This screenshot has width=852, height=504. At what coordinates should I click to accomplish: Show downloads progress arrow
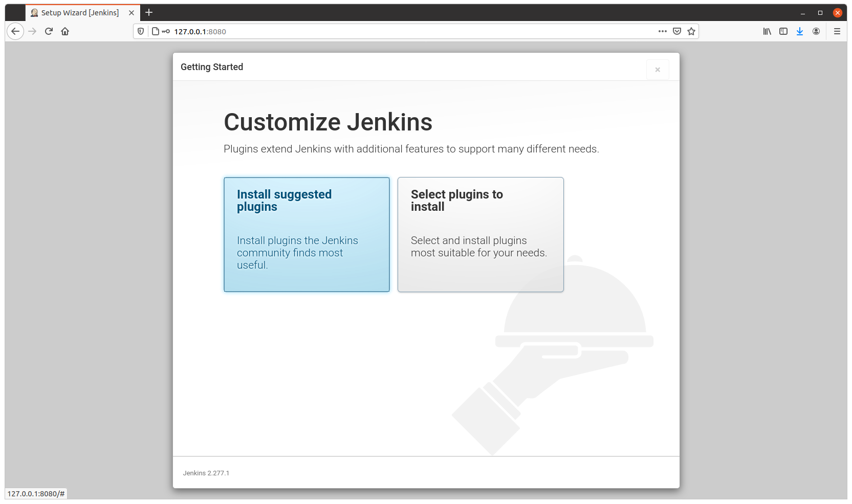coord(800,31)
